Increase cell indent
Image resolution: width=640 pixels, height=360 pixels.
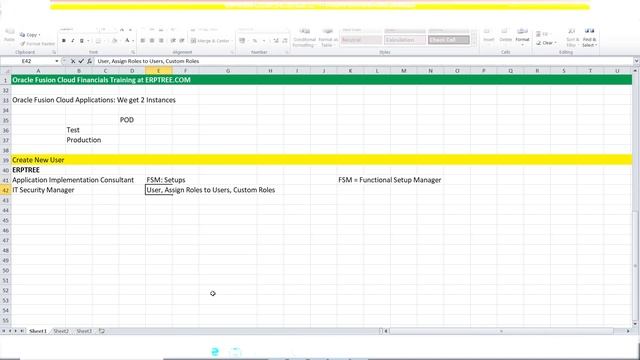pos(182,41)
